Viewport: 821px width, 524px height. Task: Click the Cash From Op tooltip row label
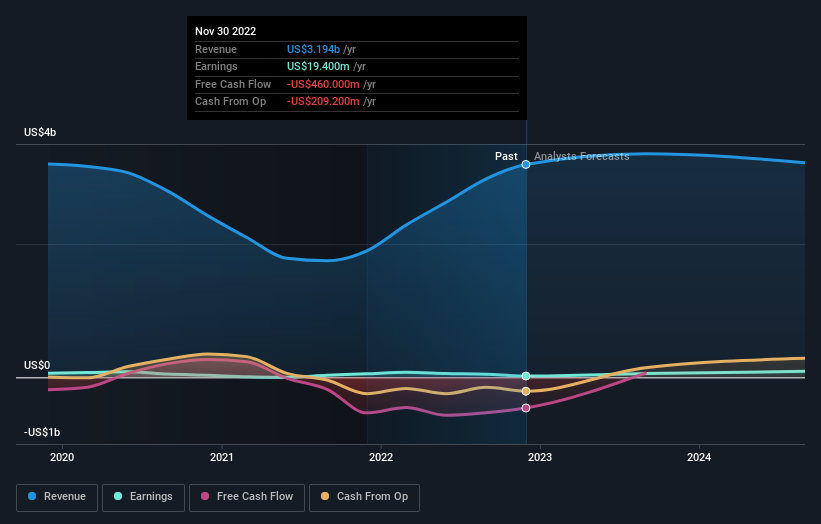(x=230, y=102)
